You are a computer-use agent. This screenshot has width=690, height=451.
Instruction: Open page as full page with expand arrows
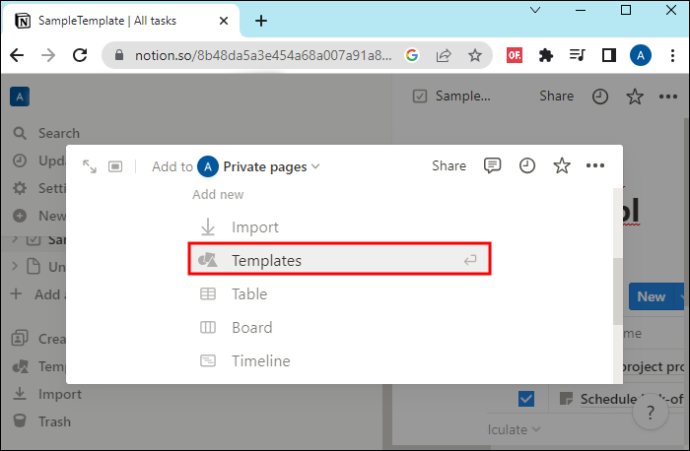[x=90, y=166]
